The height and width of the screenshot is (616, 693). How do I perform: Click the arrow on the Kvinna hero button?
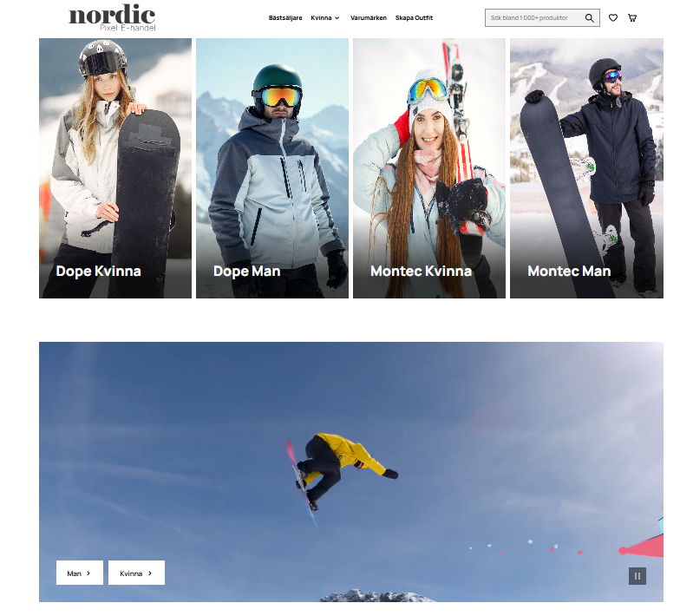pos(150,573)
